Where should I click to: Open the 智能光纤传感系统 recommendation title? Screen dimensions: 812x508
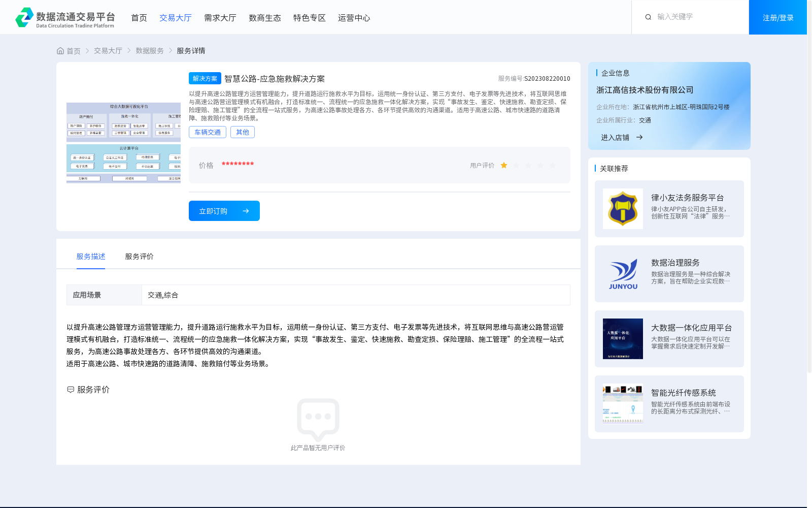pyautogui.click(x=684, y=393)
